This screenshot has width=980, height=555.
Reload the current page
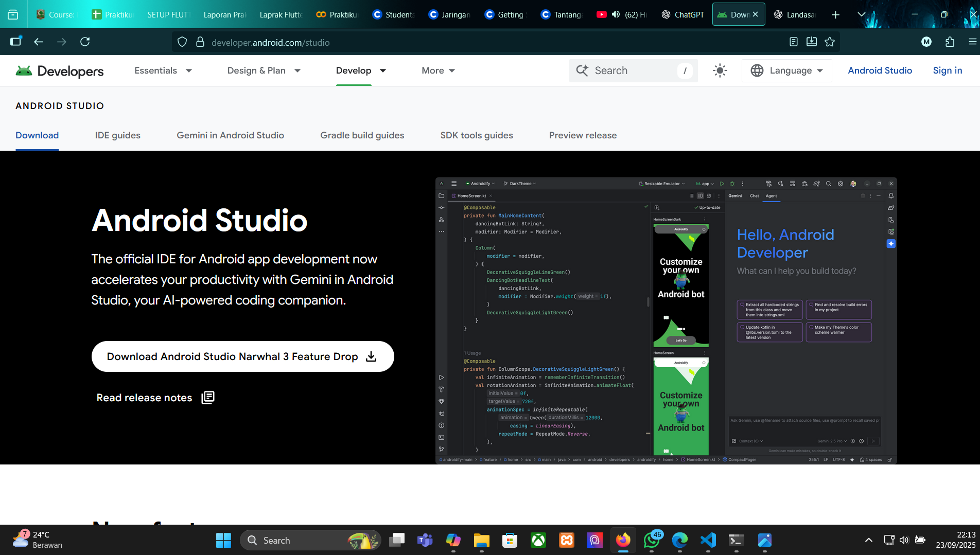(85, 42)
